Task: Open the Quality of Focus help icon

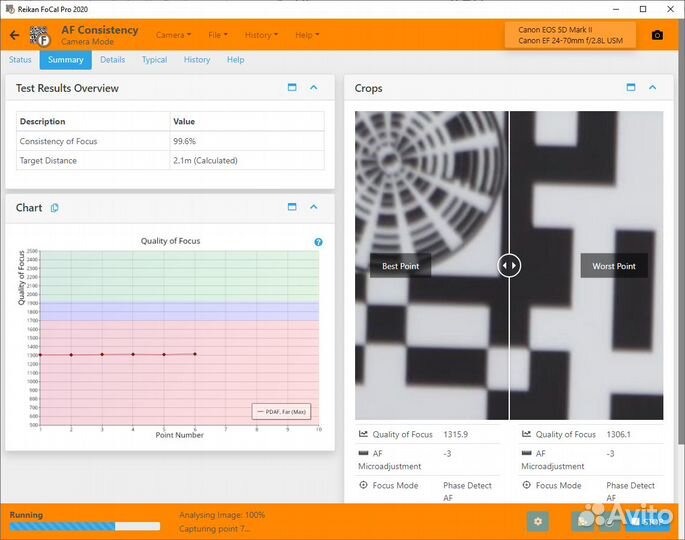Action: (x=318, y=242)
